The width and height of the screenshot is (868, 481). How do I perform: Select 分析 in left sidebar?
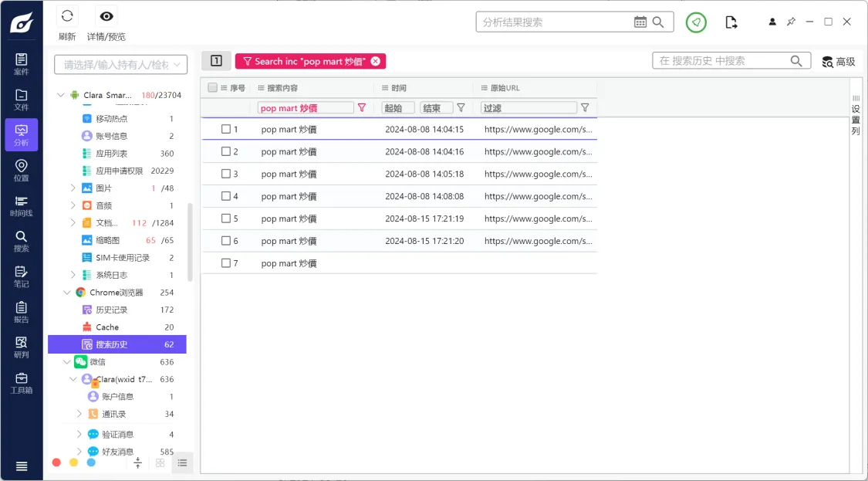point(21,134)
